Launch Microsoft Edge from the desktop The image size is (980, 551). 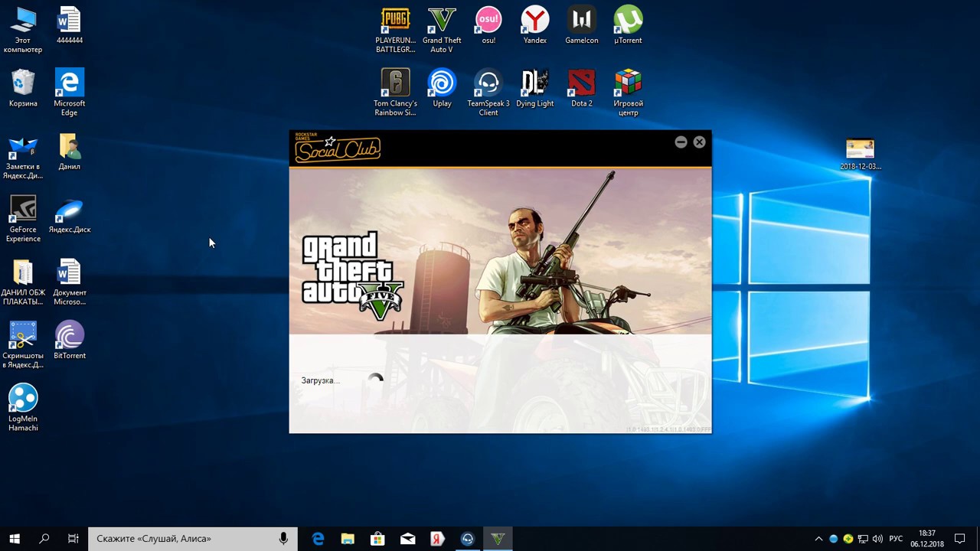click(70, 93)
